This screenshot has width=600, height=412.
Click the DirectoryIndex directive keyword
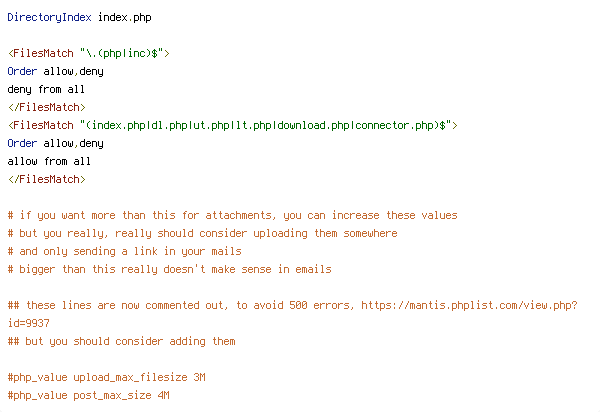coord(49,18)
